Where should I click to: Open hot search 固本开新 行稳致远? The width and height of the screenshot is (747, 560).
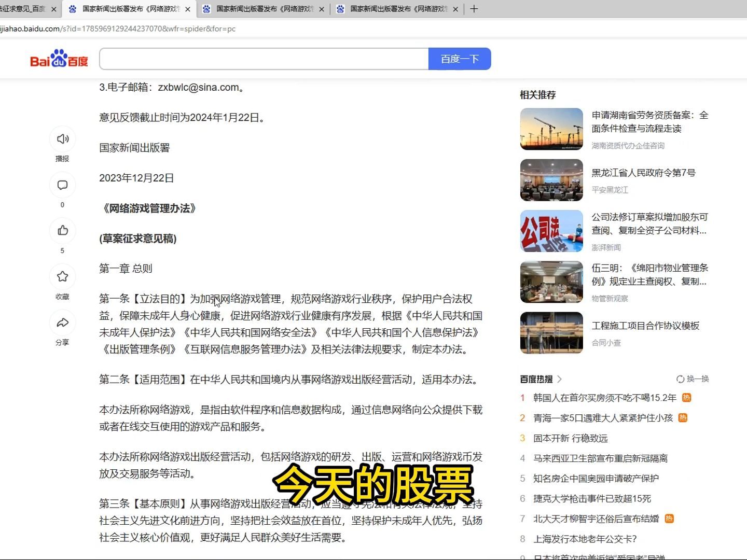pyautogui.click(x=571, y=438)
